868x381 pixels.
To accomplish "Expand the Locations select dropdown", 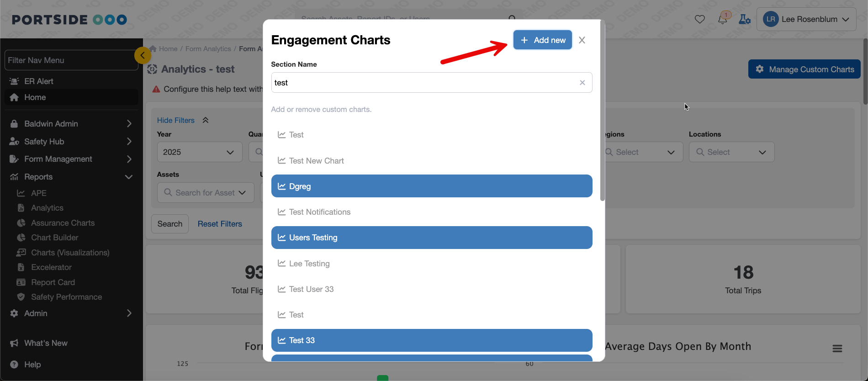I will [x=731, y=152].
